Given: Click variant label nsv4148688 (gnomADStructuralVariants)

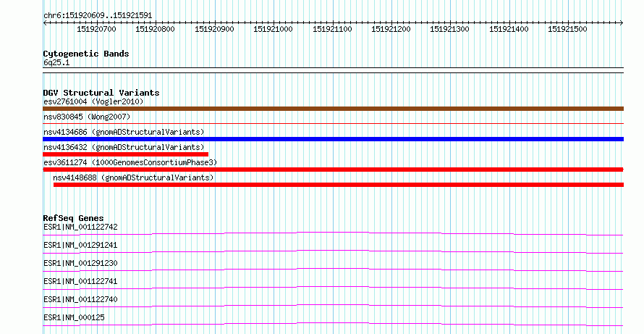Looking at the screenshot, I should pos(133,178).
